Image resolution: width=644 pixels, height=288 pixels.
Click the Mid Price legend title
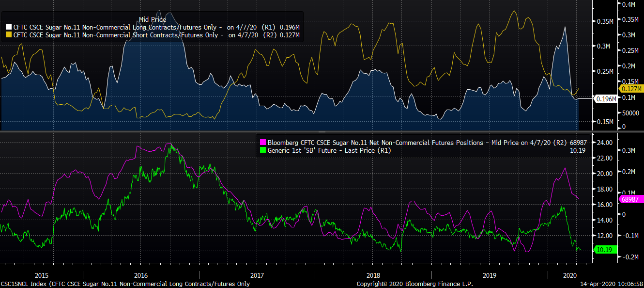153,19
